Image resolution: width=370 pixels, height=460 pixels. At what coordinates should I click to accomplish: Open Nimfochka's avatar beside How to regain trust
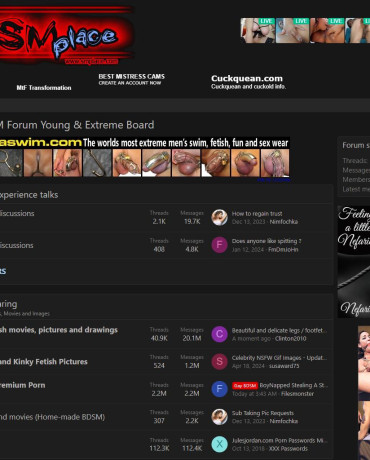pyautogui.click(x=219, y=217)
